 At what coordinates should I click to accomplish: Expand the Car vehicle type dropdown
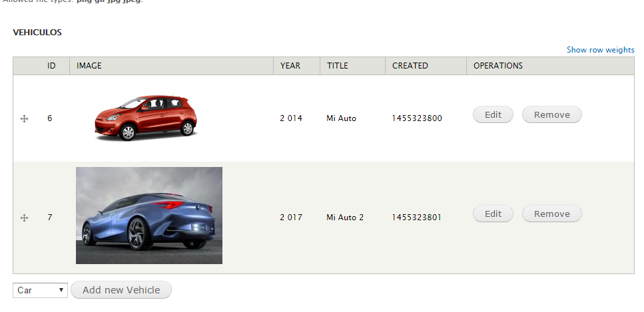(40, 290)
